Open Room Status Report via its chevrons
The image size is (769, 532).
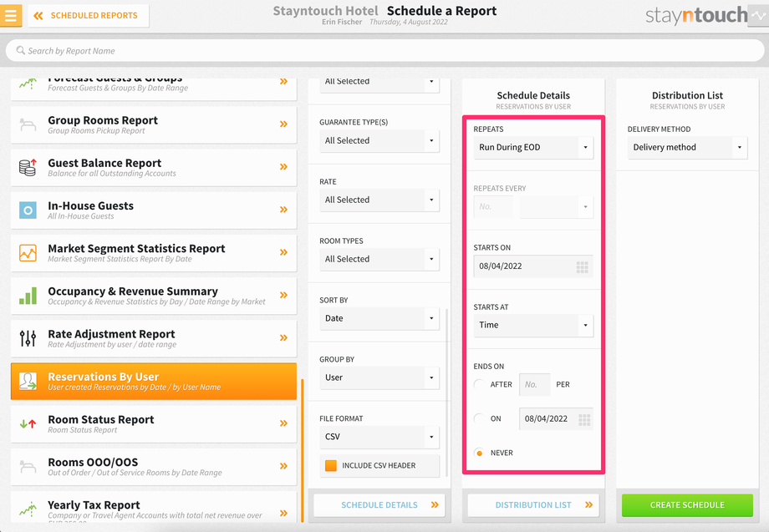(x=283, y=423)
